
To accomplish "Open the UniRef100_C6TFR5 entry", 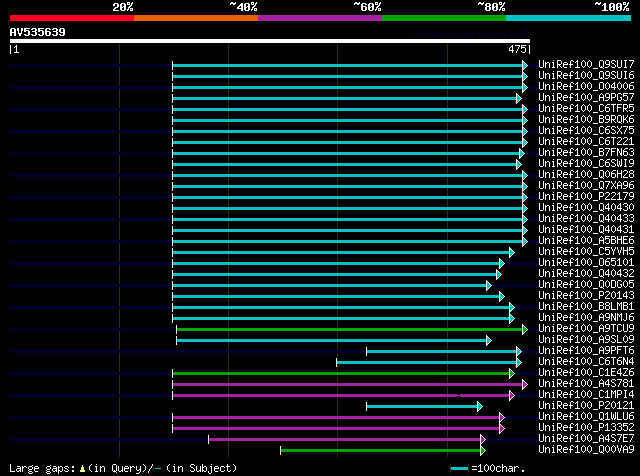I will pos(586,109).
